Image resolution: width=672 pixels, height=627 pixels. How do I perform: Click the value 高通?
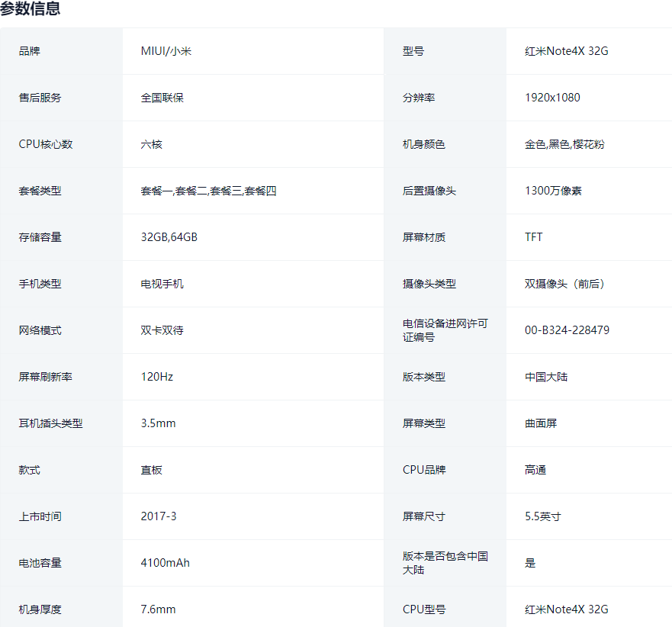535,470
